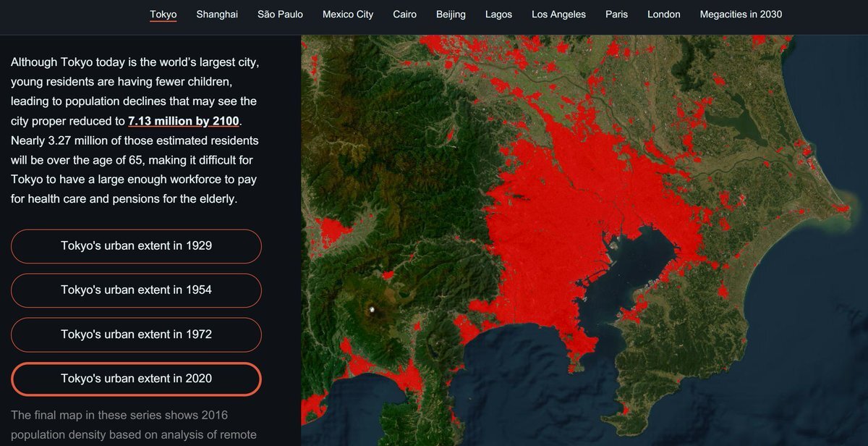868x446 pixels.
Task: Open the São Paulo tab
Action: coord(280,14)
